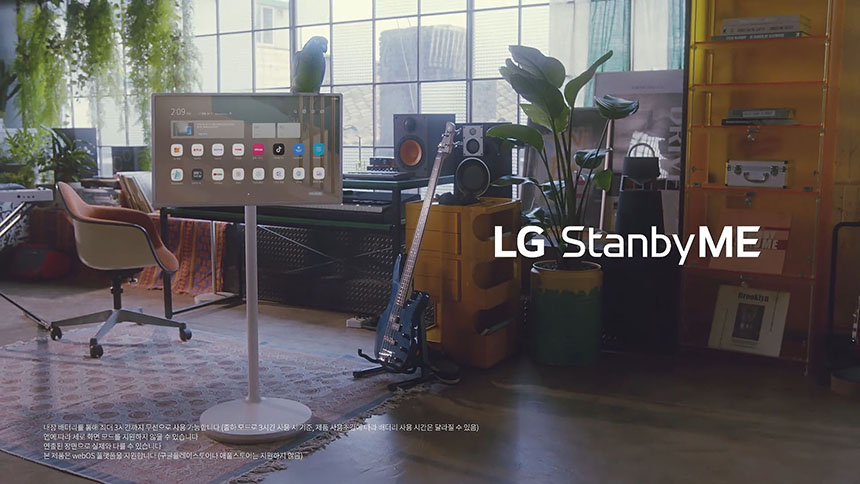Image resolution: width=860 pixels, height=484 pixels.
Task: Click the 2:09 clock on the TV
Action: [x=178, y=111]
